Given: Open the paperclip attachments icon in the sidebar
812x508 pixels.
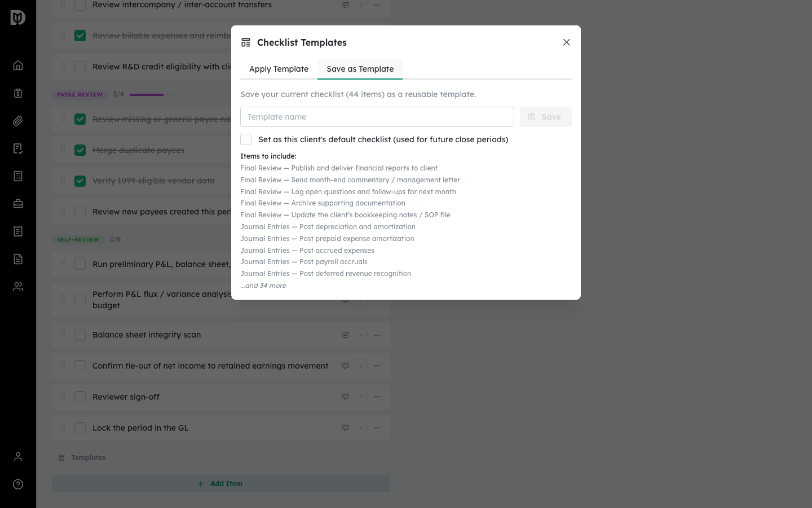Looking at the screenshot, I should (18, 121).
